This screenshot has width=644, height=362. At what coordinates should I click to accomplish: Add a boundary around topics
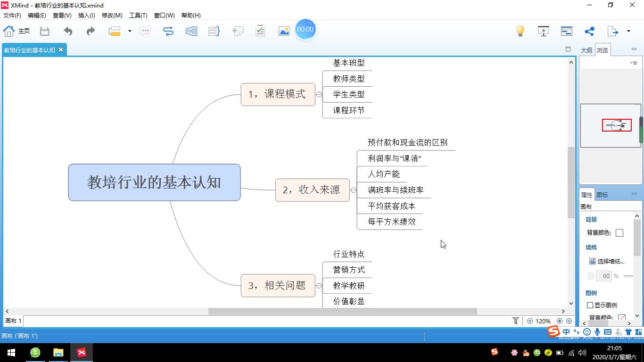[191, 31]
